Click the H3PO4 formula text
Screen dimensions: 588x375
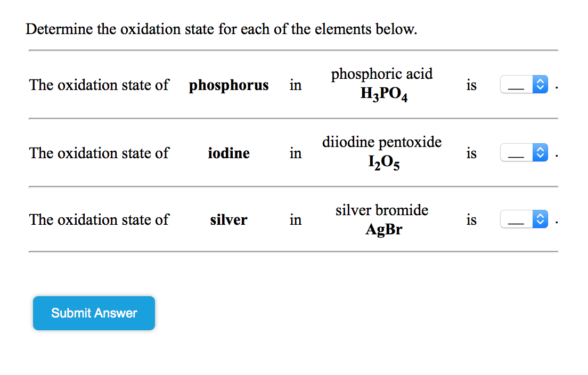384,94
